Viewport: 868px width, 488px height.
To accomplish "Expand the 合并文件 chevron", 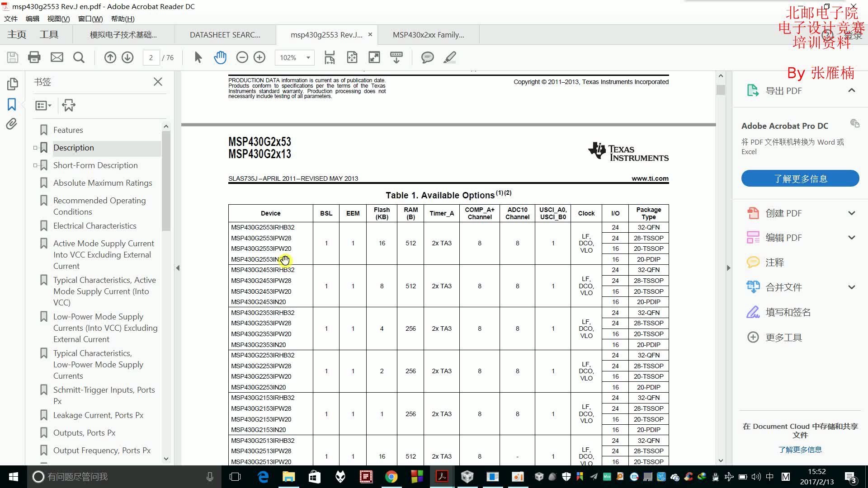I will point(852,287).
